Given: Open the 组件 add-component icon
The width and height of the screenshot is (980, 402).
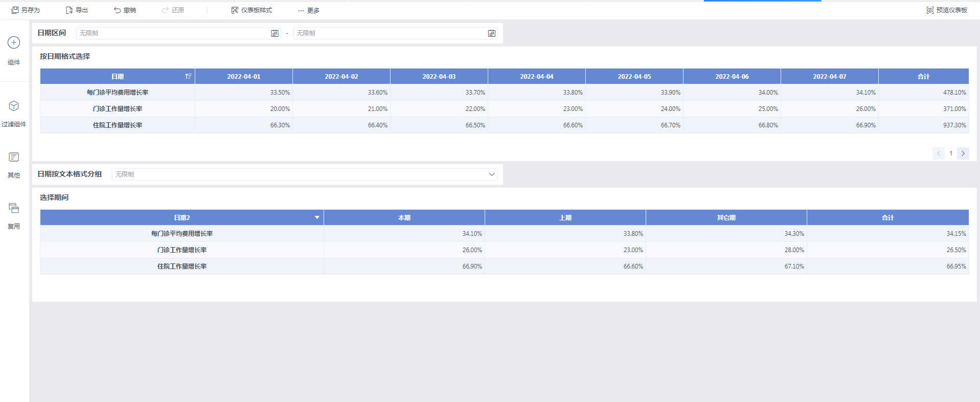Looking at the screenshot, I should pyautogui.click(x=14, y=42).
